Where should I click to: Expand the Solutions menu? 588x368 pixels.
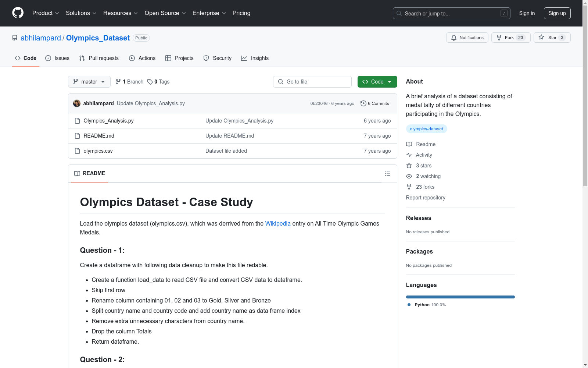click(x=81, y=13)
